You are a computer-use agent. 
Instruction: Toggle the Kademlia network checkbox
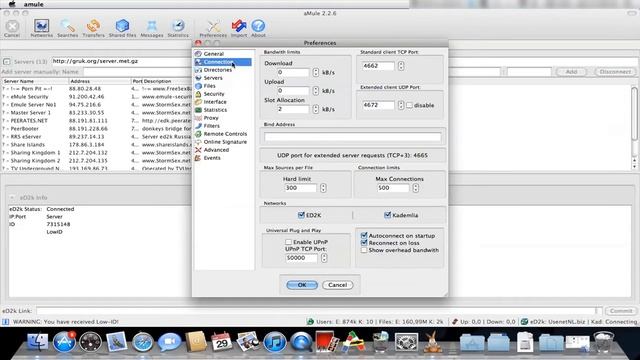387,215
